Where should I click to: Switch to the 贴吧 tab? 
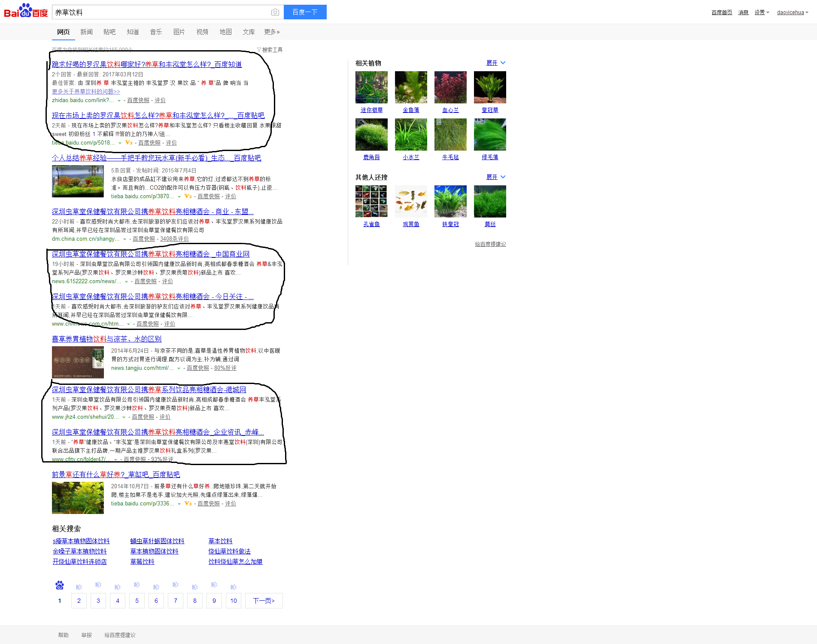109,32
